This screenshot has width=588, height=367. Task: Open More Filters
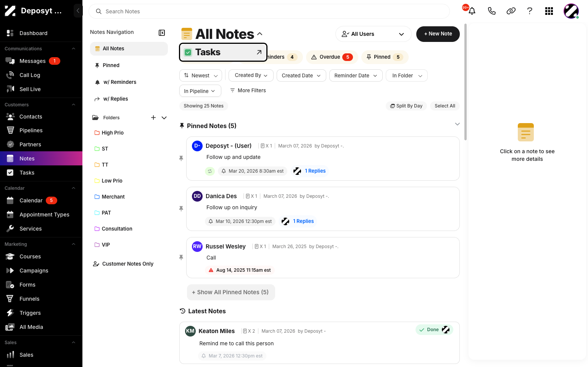pos(248,91)
